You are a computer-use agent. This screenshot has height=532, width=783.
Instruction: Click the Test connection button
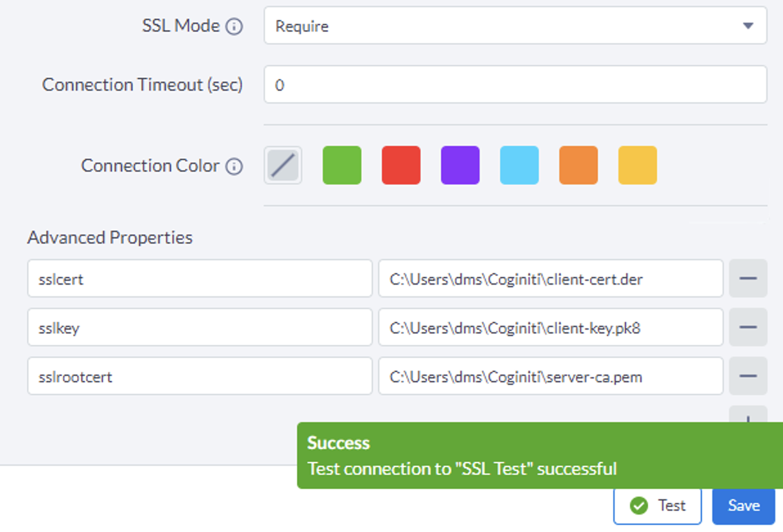pos(658,506)
